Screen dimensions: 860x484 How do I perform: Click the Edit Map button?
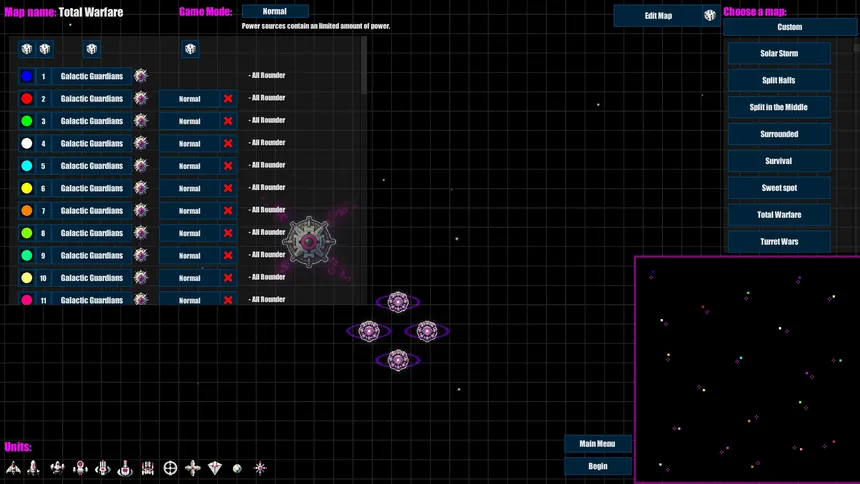click(x=658, y=15)
